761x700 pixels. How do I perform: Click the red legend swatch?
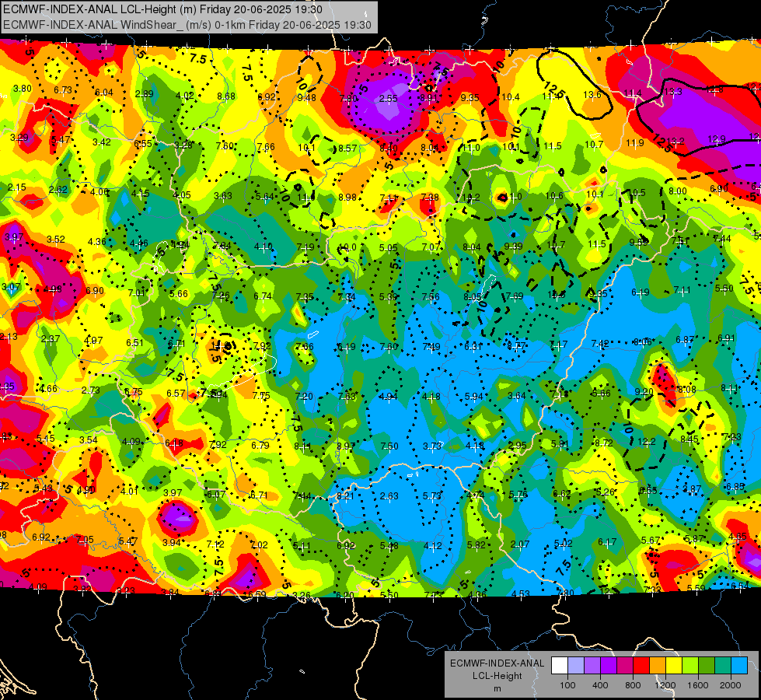pos(641,666)
